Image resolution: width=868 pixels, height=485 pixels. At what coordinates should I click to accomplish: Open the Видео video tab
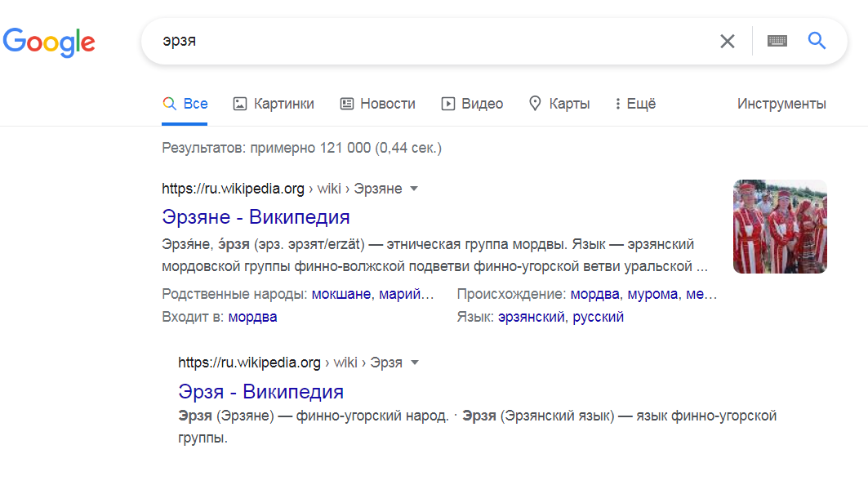coord(472,104)
